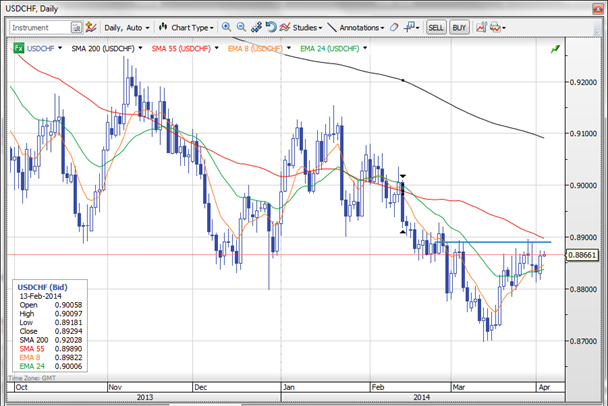Viewport: 608px width, 406px height.
Task: Click the Close value 0.89294
Action: coord(68,331)
